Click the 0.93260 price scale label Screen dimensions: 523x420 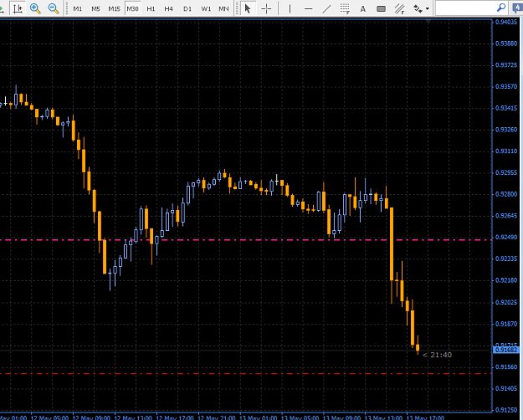506,130
